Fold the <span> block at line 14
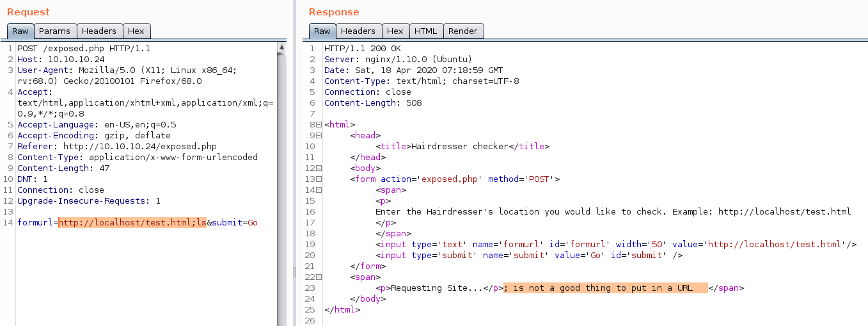Viewport: 868px width, 326px height. tap(318, 190)
